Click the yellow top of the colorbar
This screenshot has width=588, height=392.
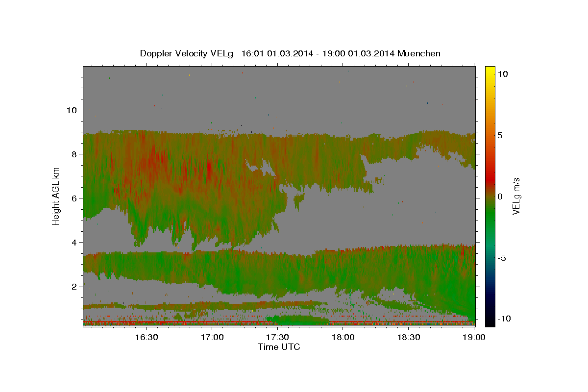click(490, 70)
